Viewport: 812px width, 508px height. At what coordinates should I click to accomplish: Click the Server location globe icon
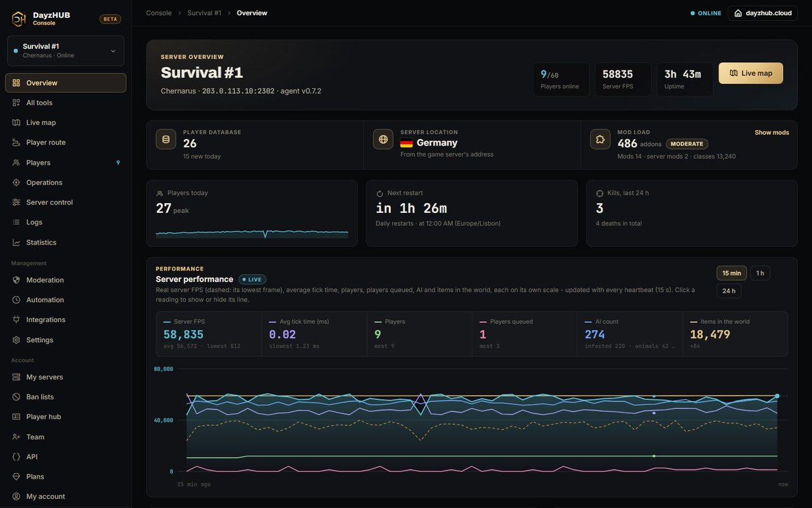point(383,139)
